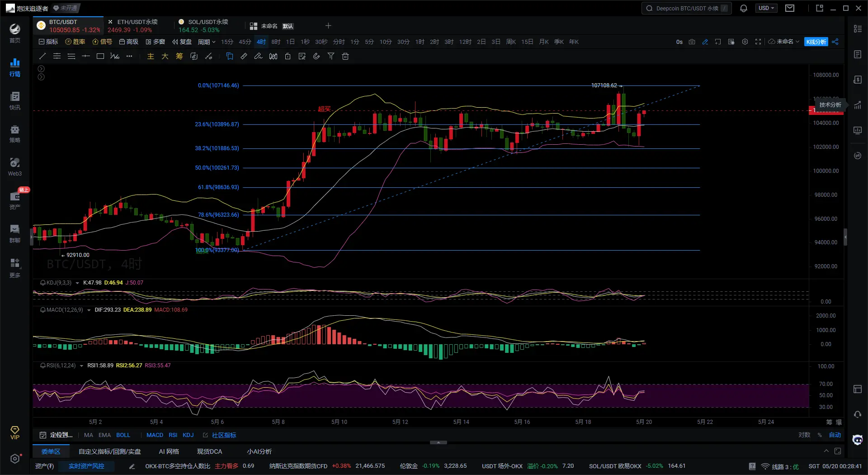
Task: Expand the 周期 period dropdown
Action: point(206,42)
